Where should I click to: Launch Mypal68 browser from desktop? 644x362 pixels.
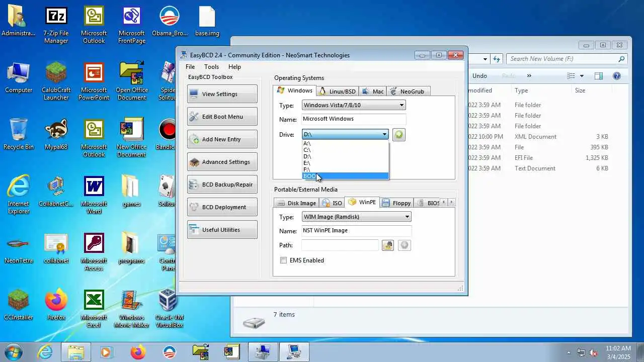point(56,135)
